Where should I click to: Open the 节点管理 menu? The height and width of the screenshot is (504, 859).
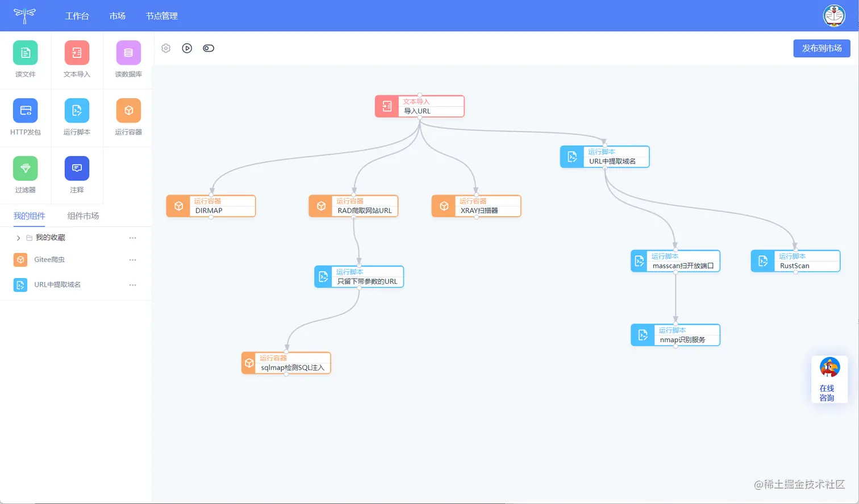[162, 16]
